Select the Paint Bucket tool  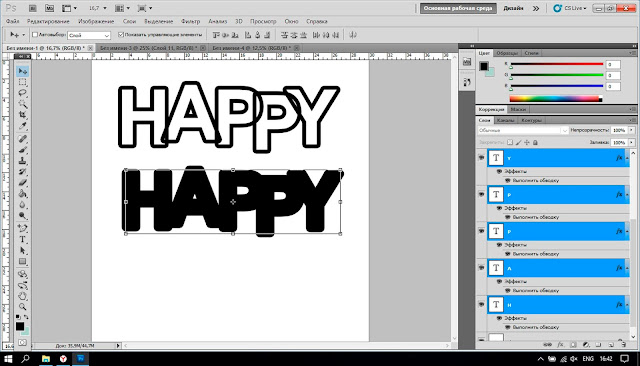click(x=22, y=194)
